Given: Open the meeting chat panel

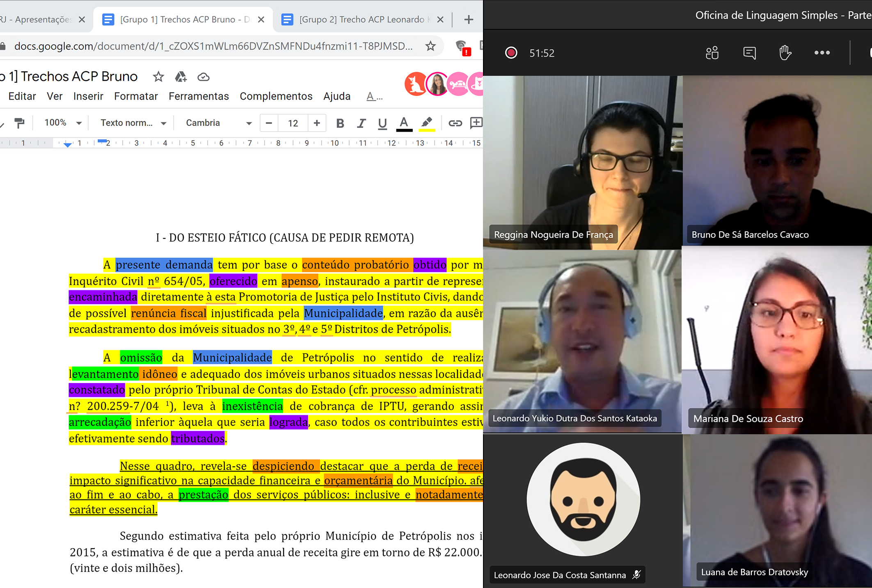Looking at the screenshot, I should (x=749, y=53).
